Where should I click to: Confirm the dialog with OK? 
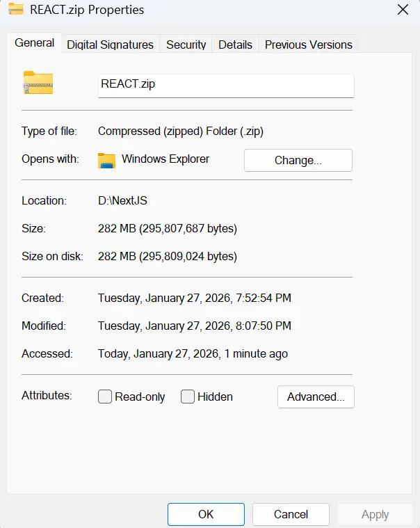(206, 514)
